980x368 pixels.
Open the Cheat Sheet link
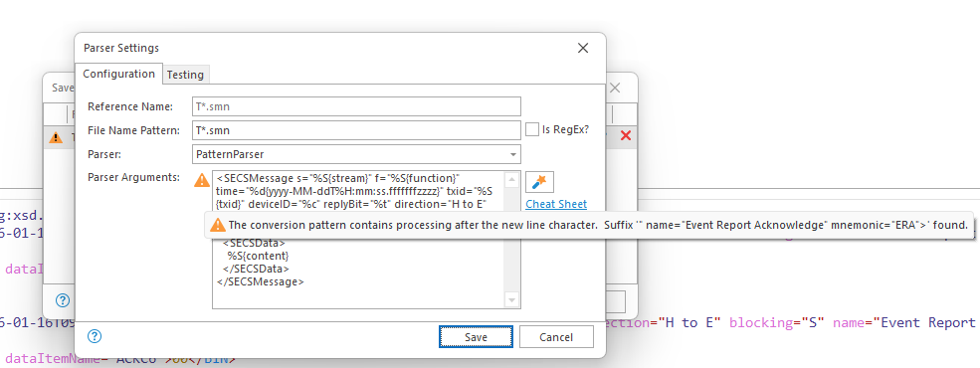coord(556,204)
